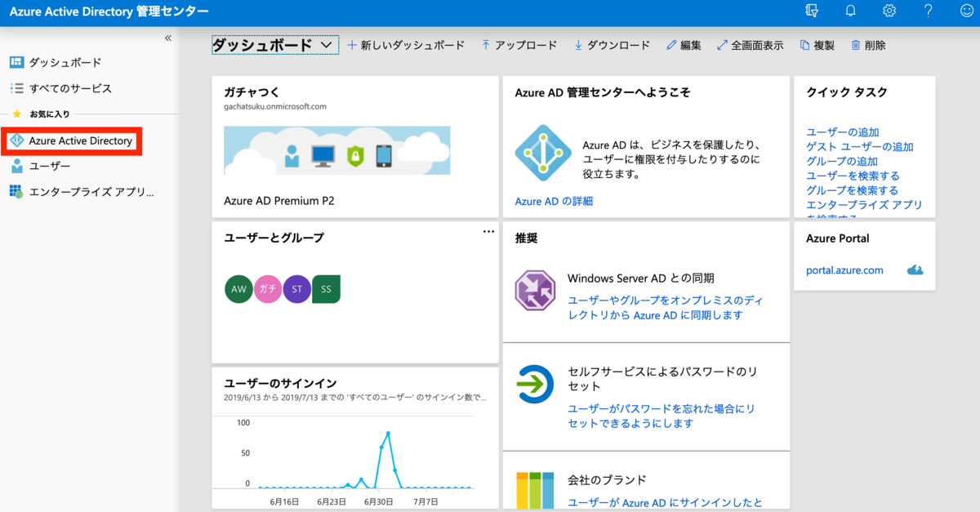Viewport: 980px width, 512px height.
Task: Open エンタープライズ アプリ in the sidebar
Action: [90, 192]
